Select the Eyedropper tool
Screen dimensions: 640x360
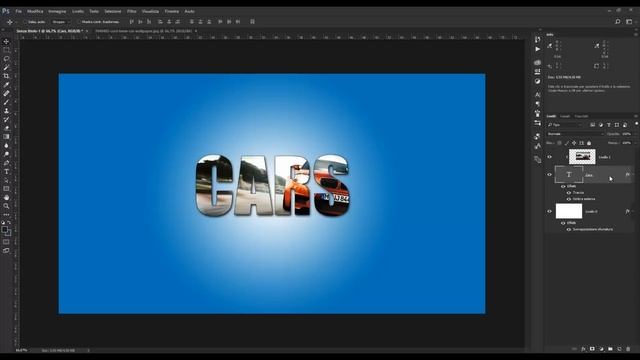(x=6, y=84)
